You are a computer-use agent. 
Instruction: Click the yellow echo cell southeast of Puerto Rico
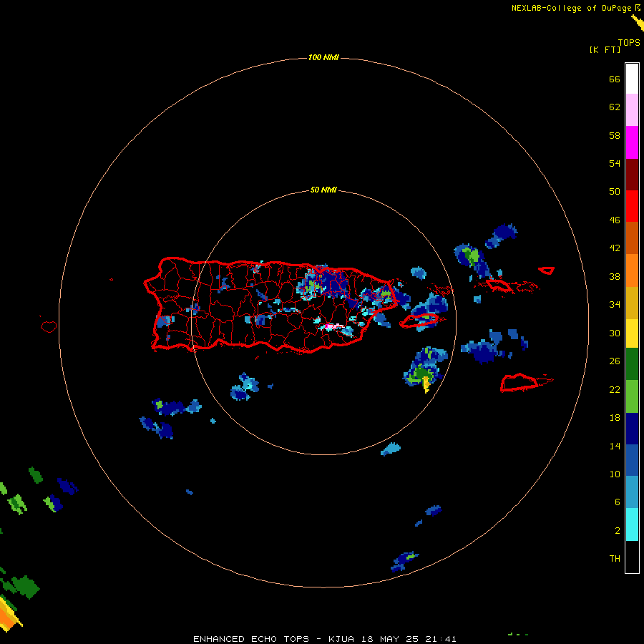click(426, 384)
